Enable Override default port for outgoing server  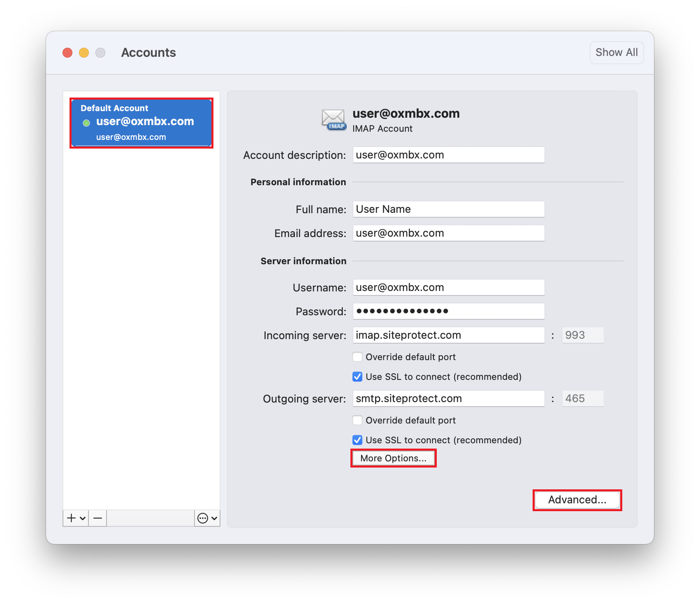coord(357,420)
